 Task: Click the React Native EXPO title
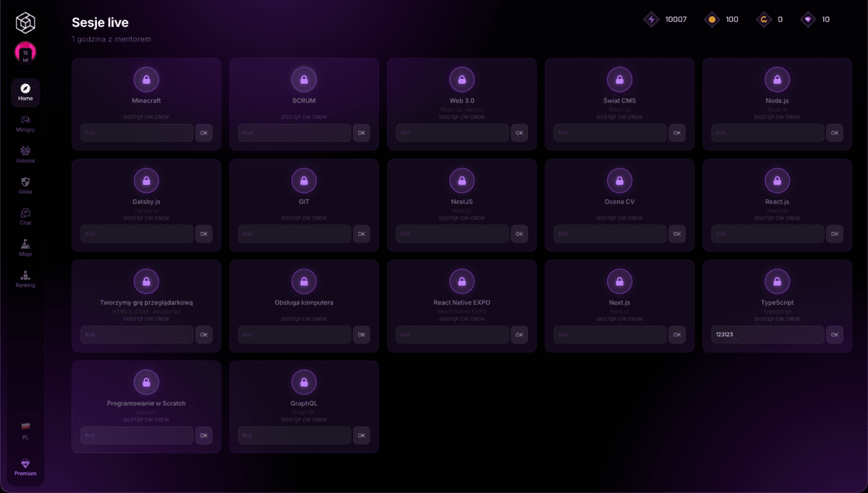(x=461, y=303)
